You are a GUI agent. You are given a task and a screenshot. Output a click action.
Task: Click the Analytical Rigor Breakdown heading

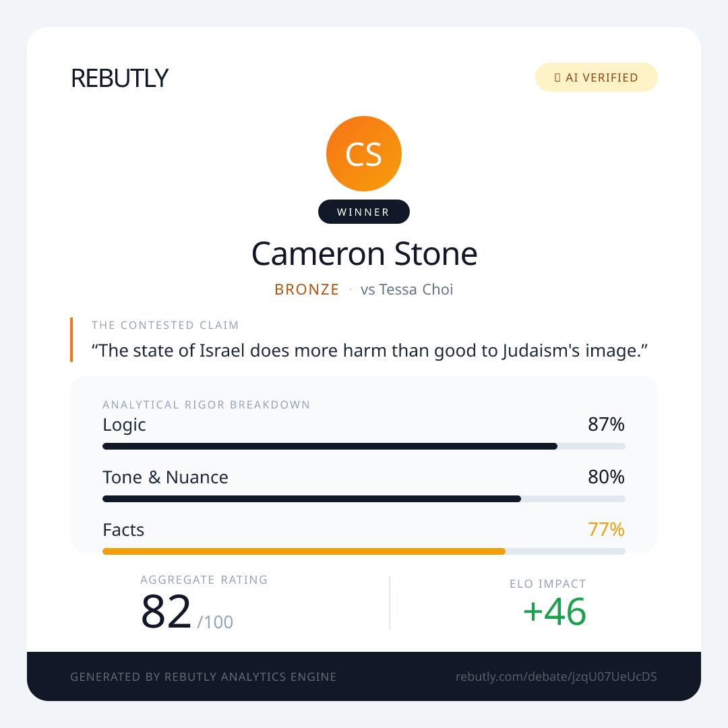pyautogui.click(x=206, y=404)
